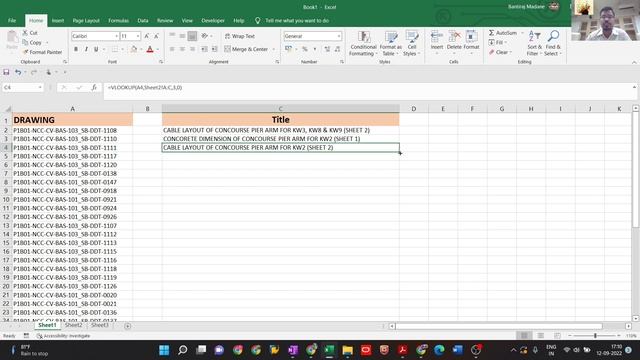Click the Bold formatting button
The width and height of the screenshot is (640, 360).
[x=76, y=49]
